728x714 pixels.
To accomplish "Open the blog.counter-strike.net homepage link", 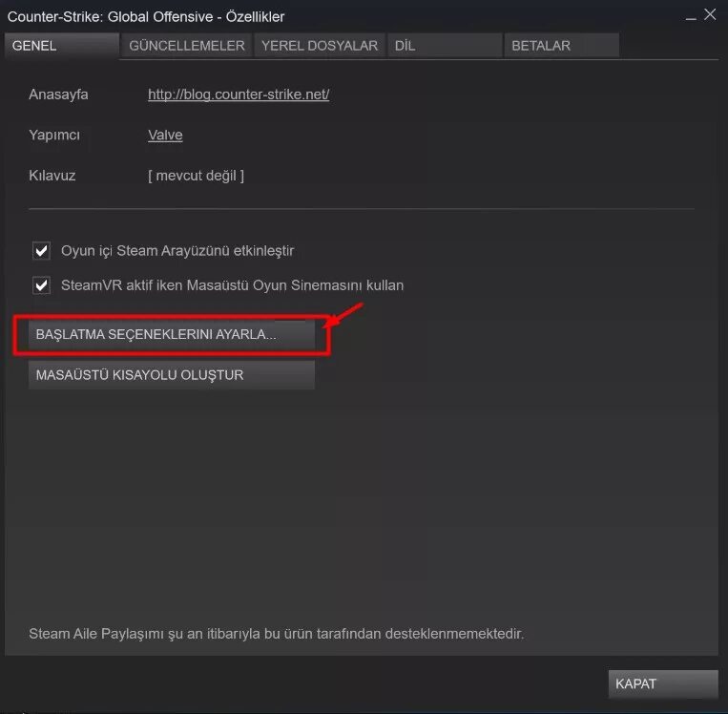I will (x=239, y=94).
